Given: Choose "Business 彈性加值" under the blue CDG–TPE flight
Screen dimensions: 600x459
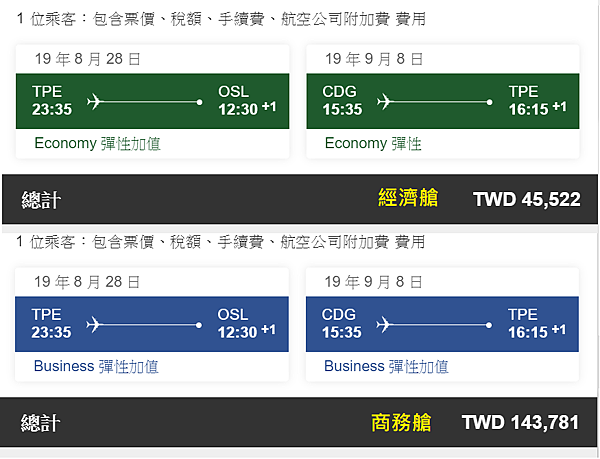Looking at the screenshot, I should click(x=386, y=366).
